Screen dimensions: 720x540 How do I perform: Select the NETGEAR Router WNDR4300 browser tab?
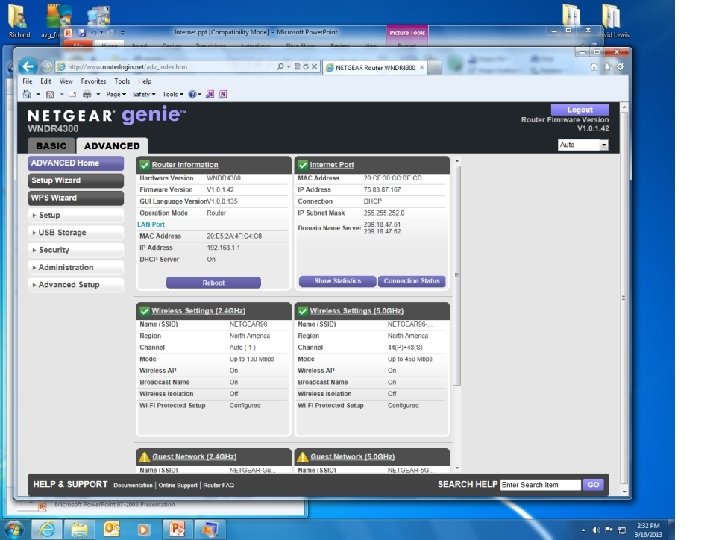pyautogui.click(x=375, y=68)
